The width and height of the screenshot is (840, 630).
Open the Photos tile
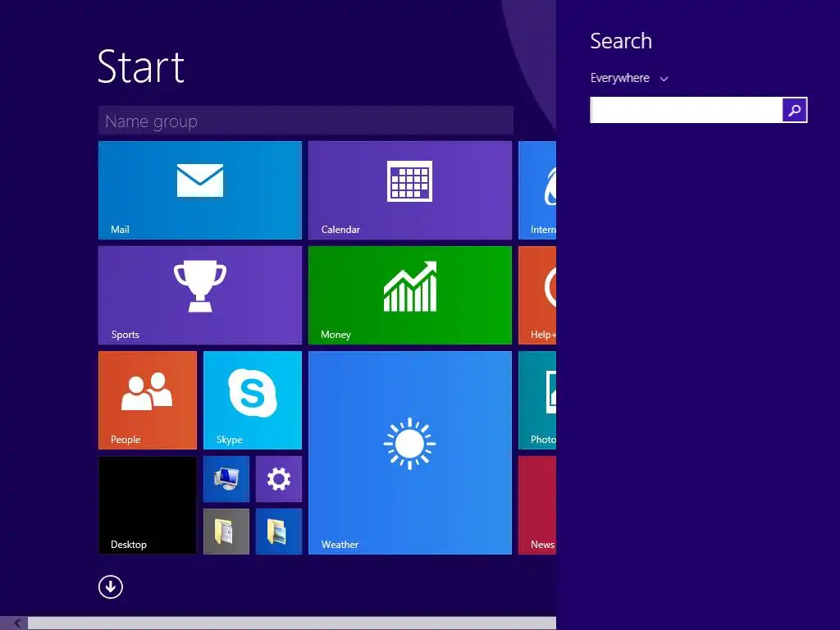[x=537, y=400]
